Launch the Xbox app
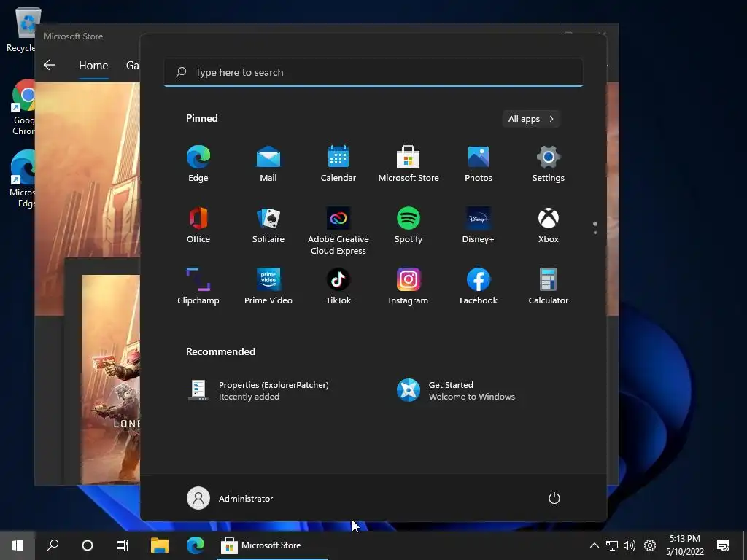This screenshot has width=747, height=560. 549,225
